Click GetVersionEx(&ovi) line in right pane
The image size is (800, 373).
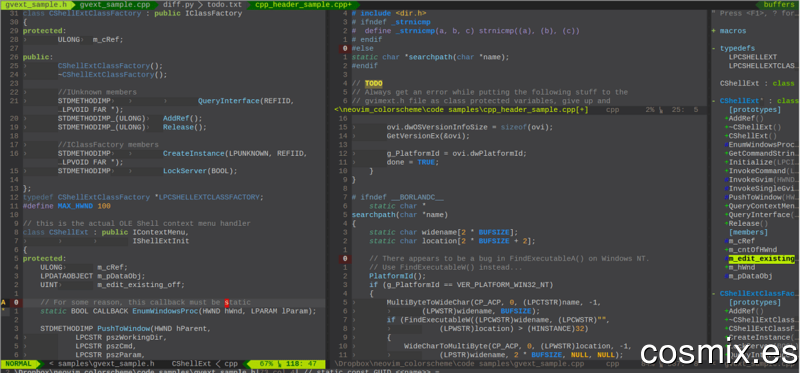coord(428,136)
